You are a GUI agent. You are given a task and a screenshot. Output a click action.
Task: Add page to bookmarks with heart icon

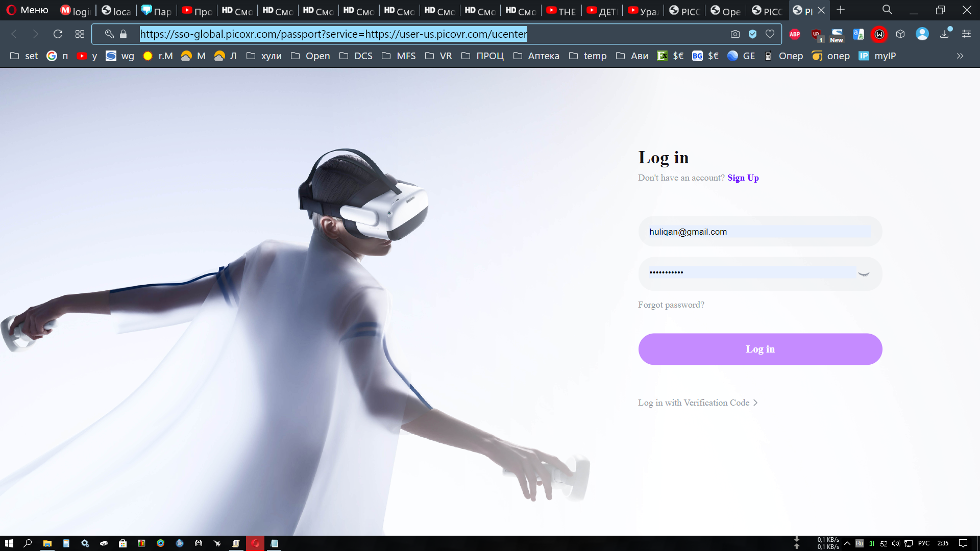coord(770,34)
